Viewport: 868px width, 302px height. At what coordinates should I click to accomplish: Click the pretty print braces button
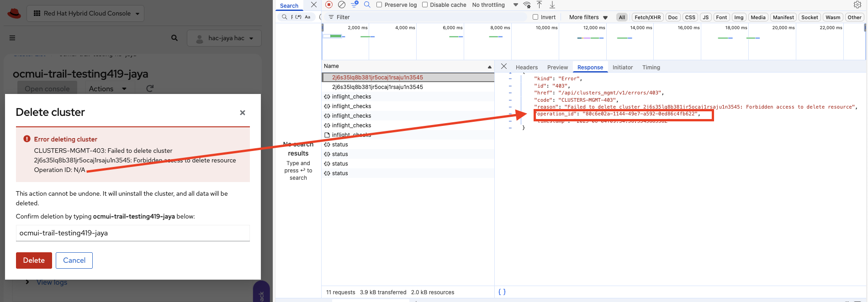point(502,292)
